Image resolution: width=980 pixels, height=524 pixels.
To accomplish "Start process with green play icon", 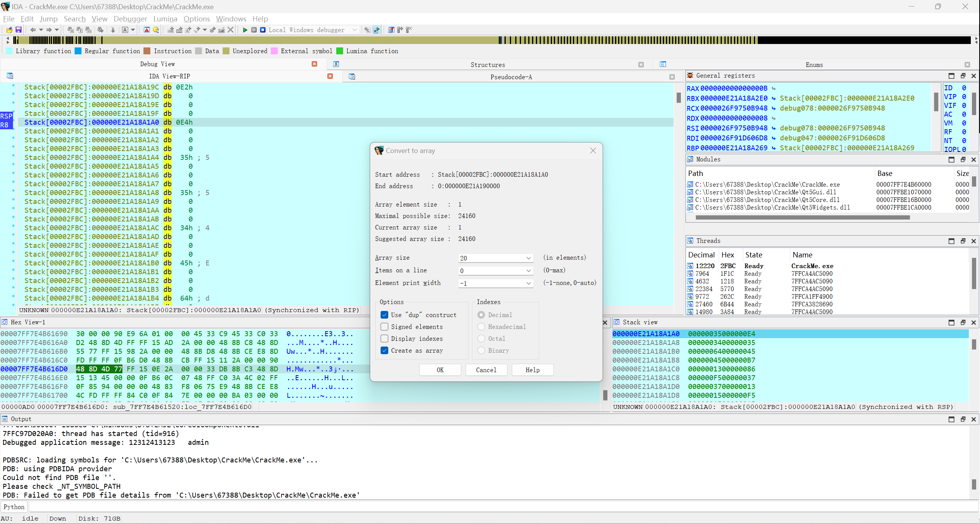I will (x=245, y=30).
